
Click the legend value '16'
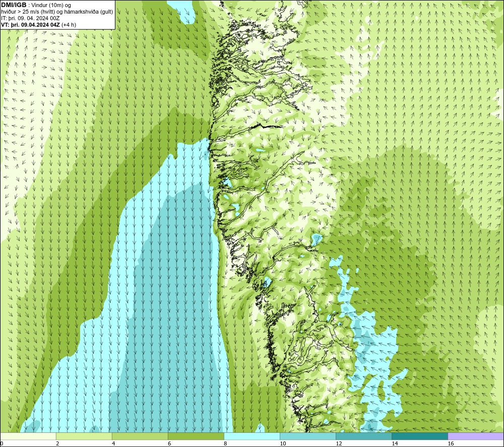[x=451, y=443]
